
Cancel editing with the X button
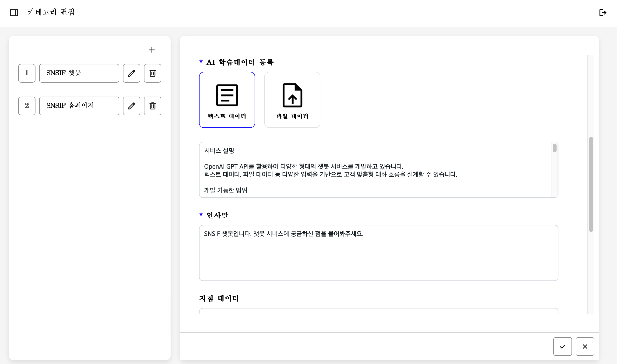[585, 346]
